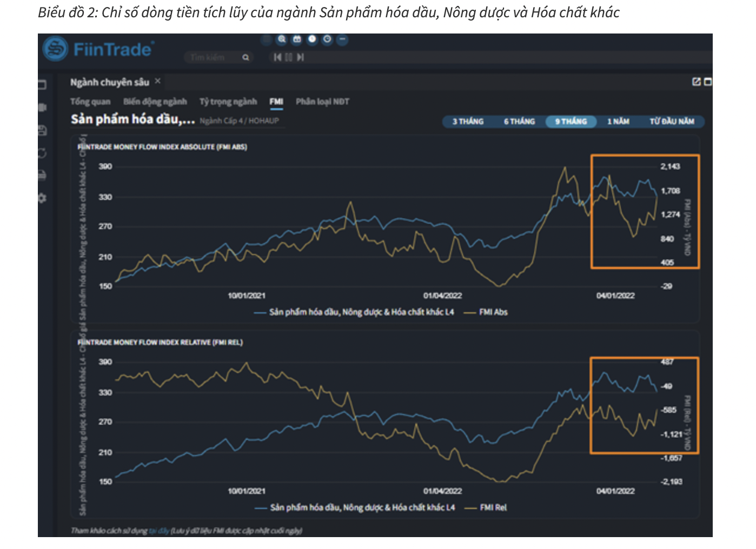Open the Tổng quan tab

90,102
